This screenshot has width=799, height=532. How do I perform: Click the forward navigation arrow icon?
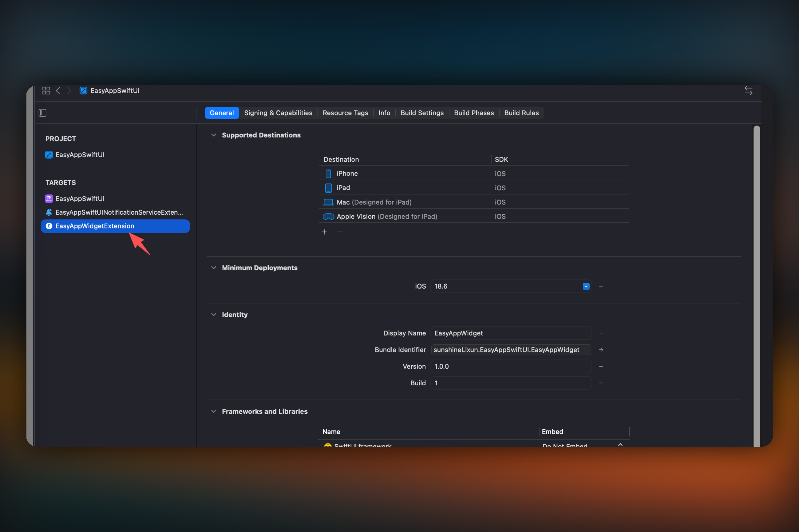point(69,91)
